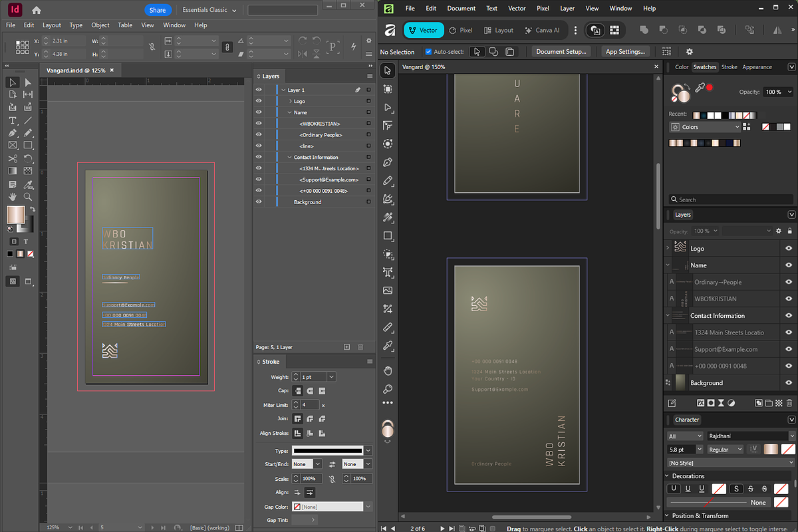
Task: Select the InDesign Type tool
Action: (13, 120)
